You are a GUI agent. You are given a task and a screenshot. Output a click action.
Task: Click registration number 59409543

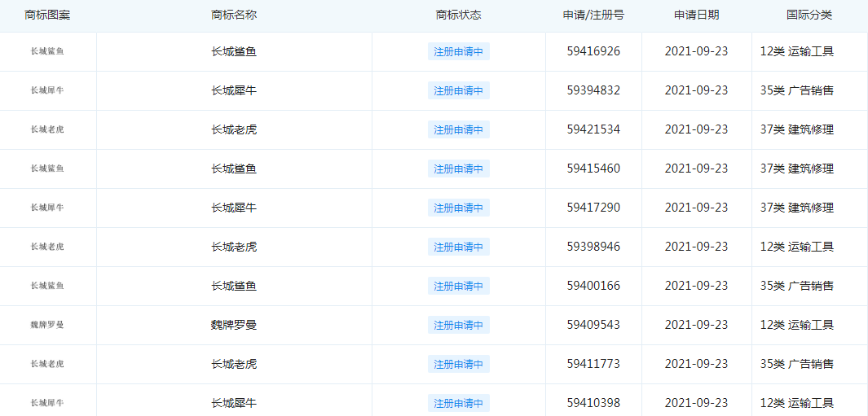(593, 325)
